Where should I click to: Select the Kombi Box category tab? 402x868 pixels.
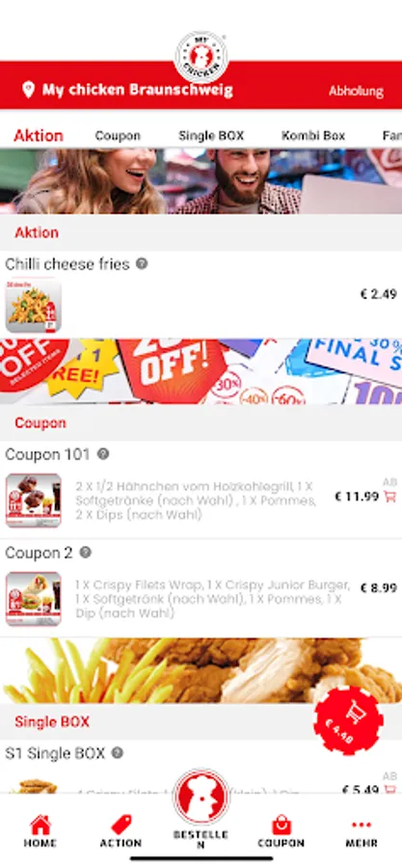point(313,136)
